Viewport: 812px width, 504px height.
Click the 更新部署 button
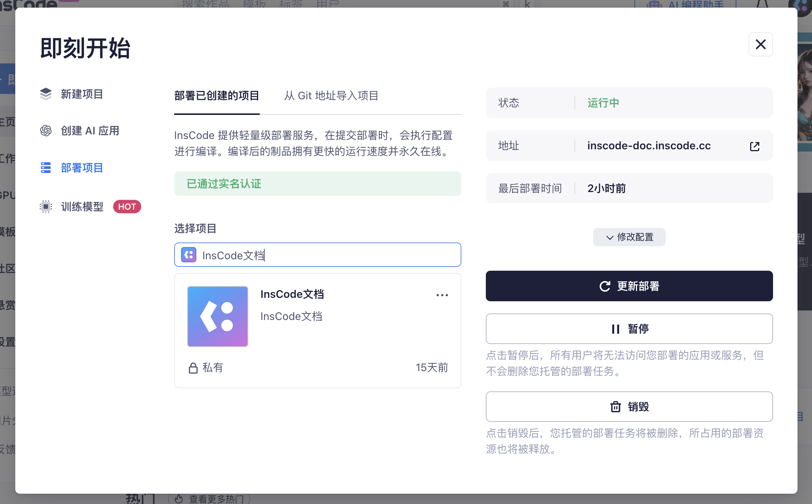[x=629, y=286]
